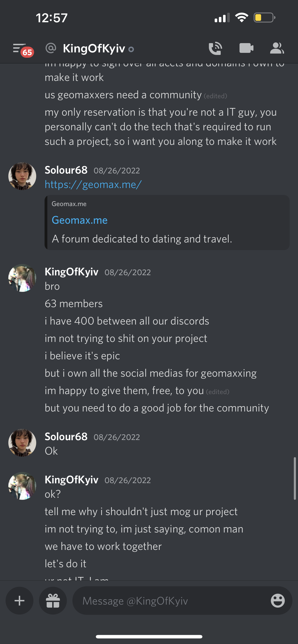Screen dimensions: 298x644
Task: Tap the KingOfKyiv header title
Action: tap(94, 48)
